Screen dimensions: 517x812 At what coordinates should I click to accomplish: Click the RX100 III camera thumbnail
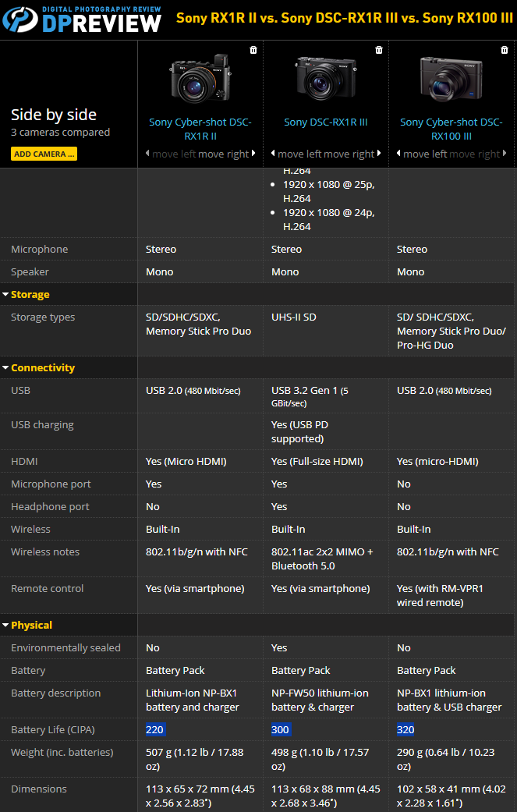tap(451, 79)
